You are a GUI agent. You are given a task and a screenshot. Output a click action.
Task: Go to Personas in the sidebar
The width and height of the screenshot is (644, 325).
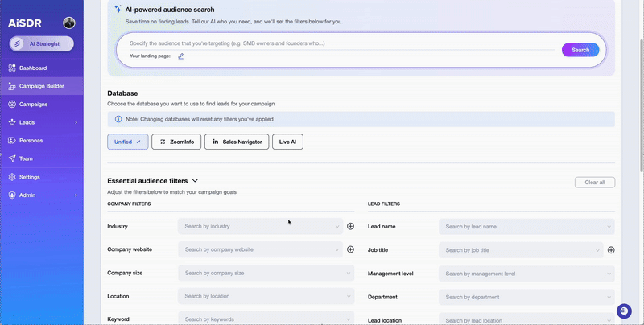(31, 141)
